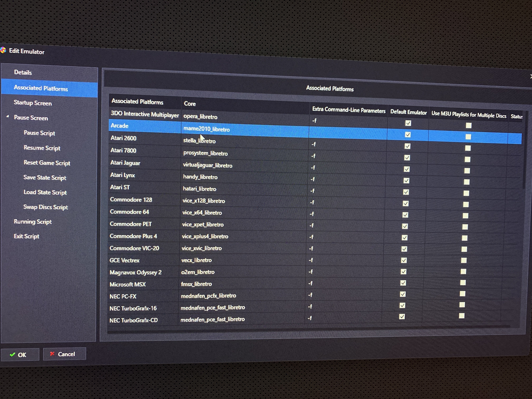Enable M3U Playlists for 3DO Interactive Multiplayer
The height and width of the screenshot is (399, 532).
[x=469, y=125]
